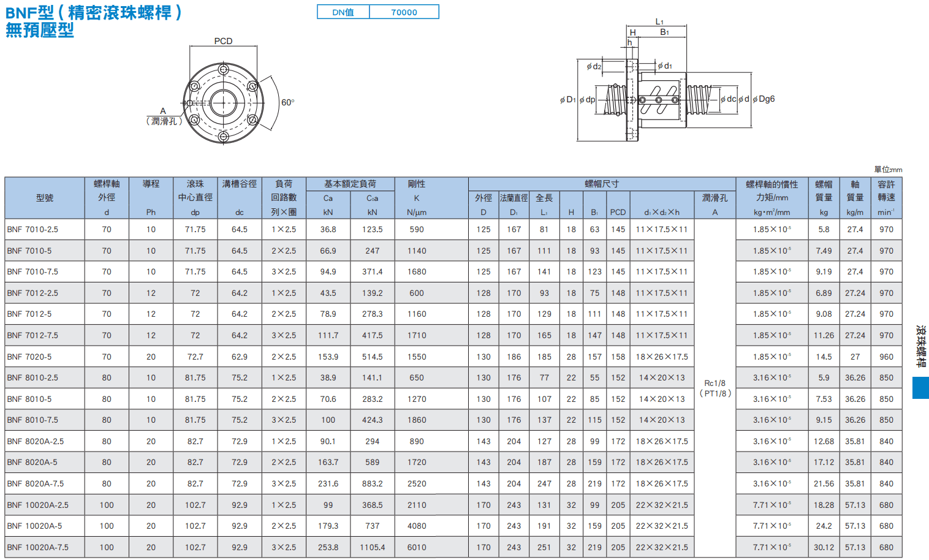Select the Ca value "153.9"

328,357
